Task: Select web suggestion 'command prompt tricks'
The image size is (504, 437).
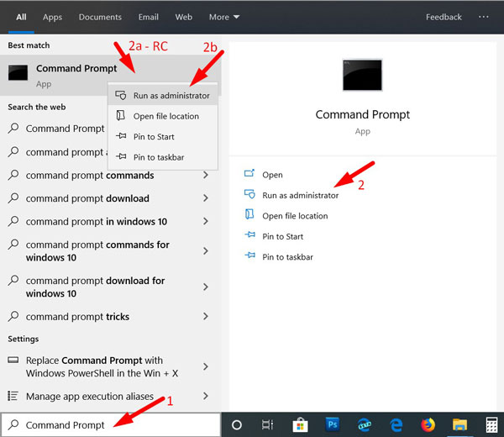Action: (x=110, y=317)
